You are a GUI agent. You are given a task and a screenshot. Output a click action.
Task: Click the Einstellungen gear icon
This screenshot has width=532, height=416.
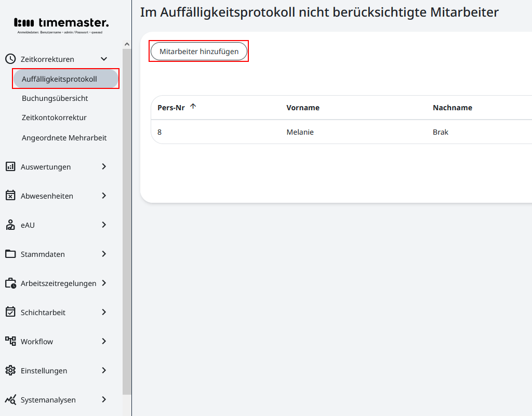[x=9, y=370]
